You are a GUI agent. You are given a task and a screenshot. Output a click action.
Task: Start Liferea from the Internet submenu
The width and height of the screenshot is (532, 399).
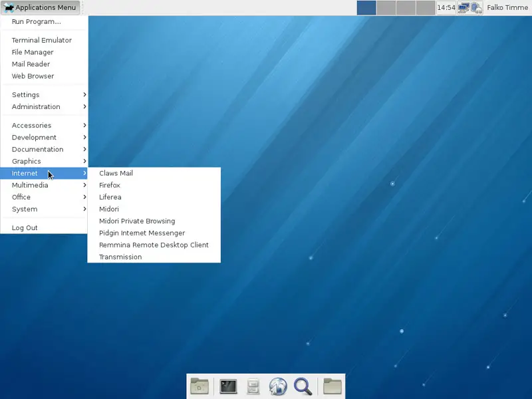[x=154, y=197]
